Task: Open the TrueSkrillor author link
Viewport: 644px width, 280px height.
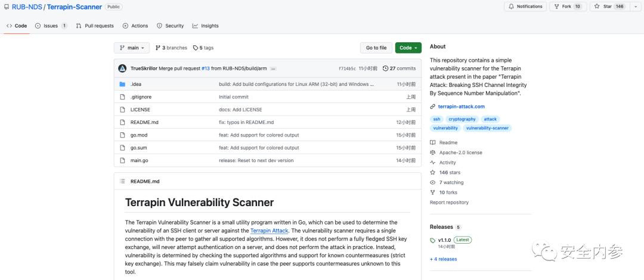Action: point(144,69)
